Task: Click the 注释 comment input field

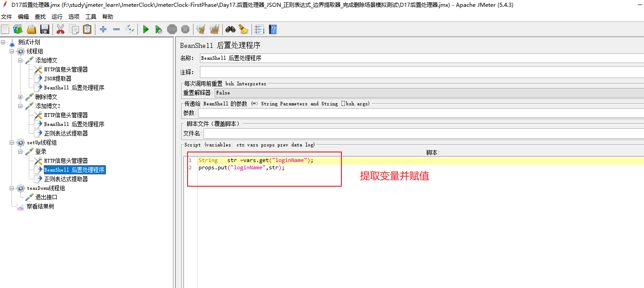Action: 422,72
